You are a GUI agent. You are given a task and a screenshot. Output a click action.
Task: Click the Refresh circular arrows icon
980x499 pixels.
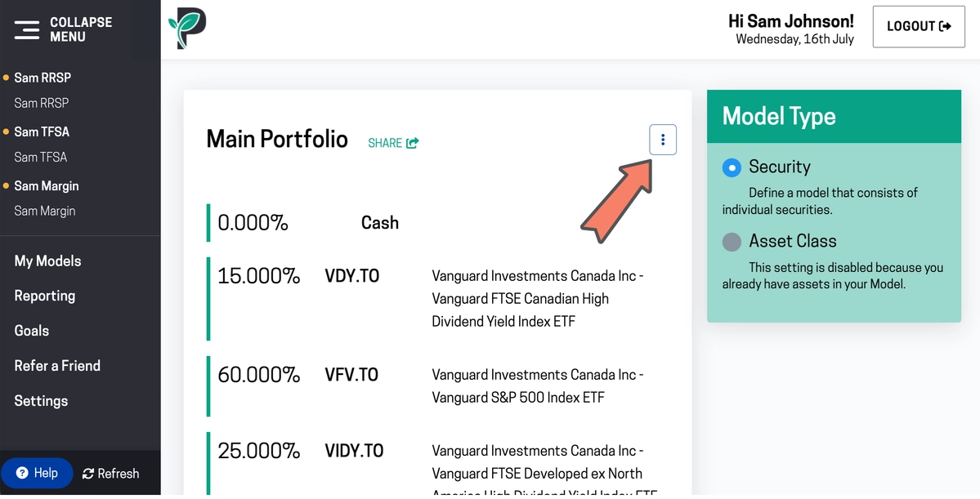[x=88, y=474]
